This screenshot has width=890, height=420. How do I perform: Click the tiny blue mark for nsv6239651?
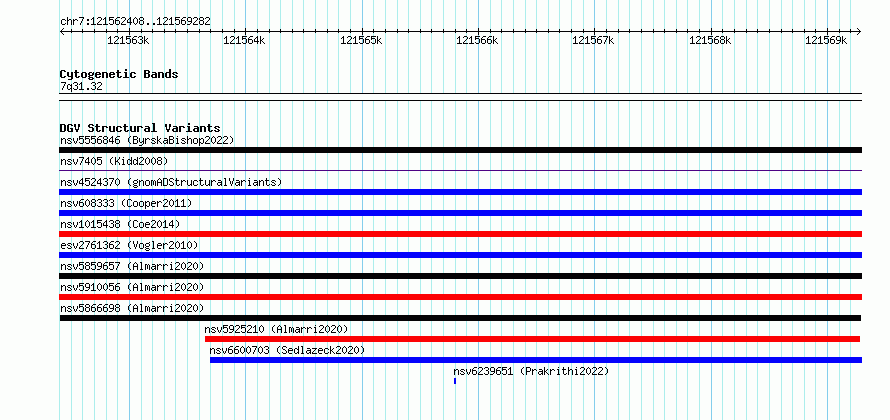click(x=455, y=381)
